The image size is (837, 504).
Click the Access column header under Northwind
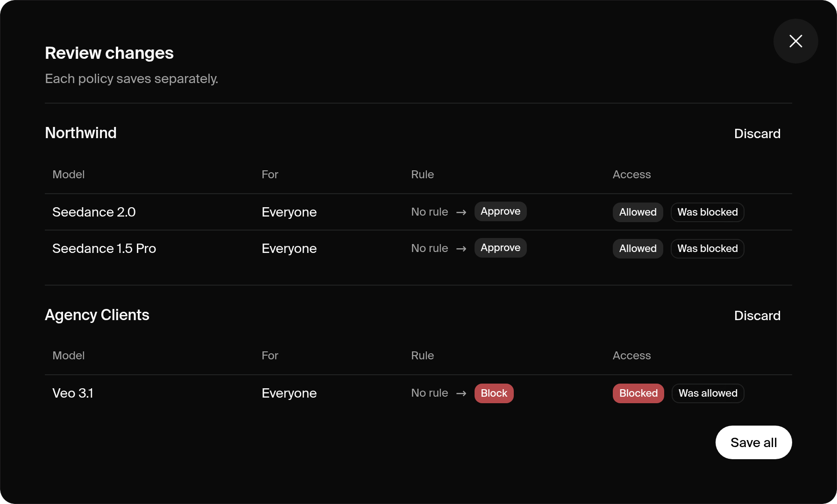coord(631,175)
